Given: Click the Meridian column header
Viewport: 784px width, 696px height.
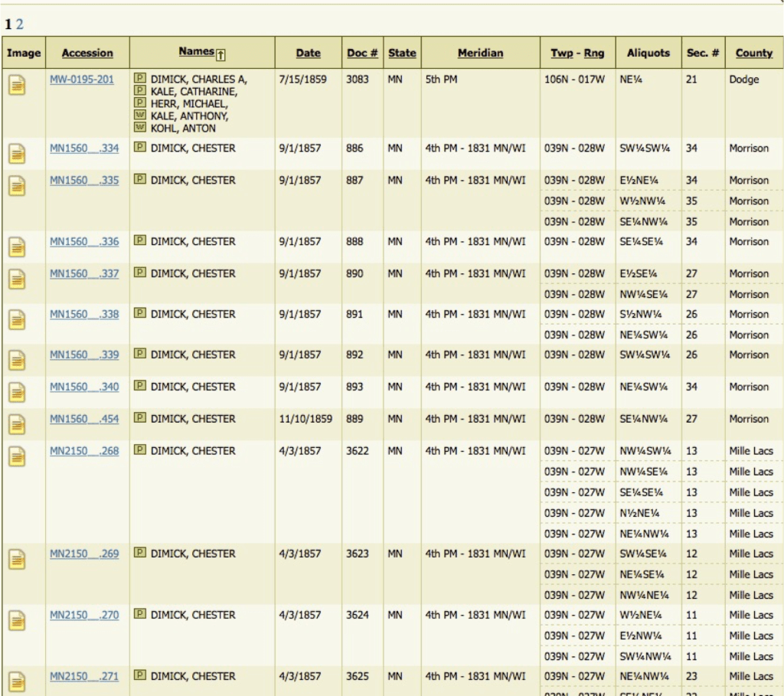Looking at the screenshot, I should (x=480, y=53).
